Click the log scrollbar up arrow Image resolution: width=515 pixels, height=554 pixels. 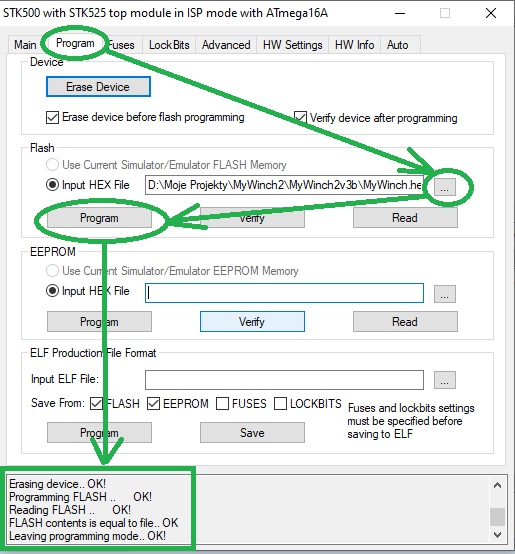click(x=497, y=485)
